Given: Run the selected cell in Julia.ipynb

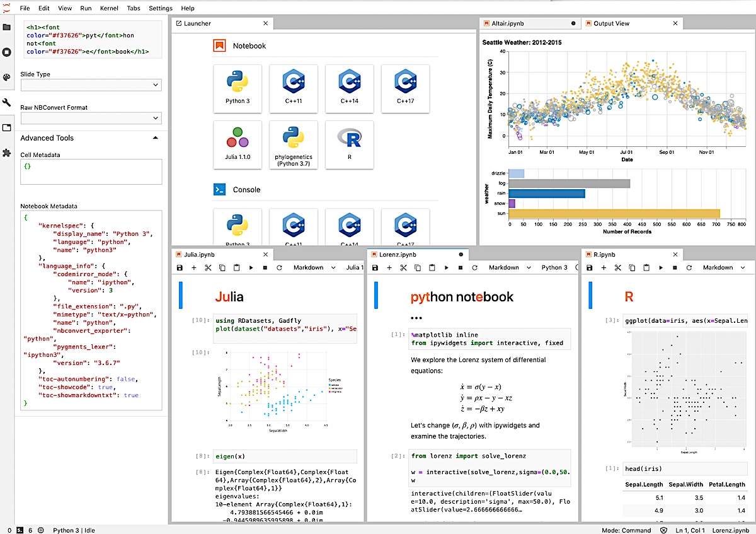Looking at the screenshot, I should click(251, 267).
